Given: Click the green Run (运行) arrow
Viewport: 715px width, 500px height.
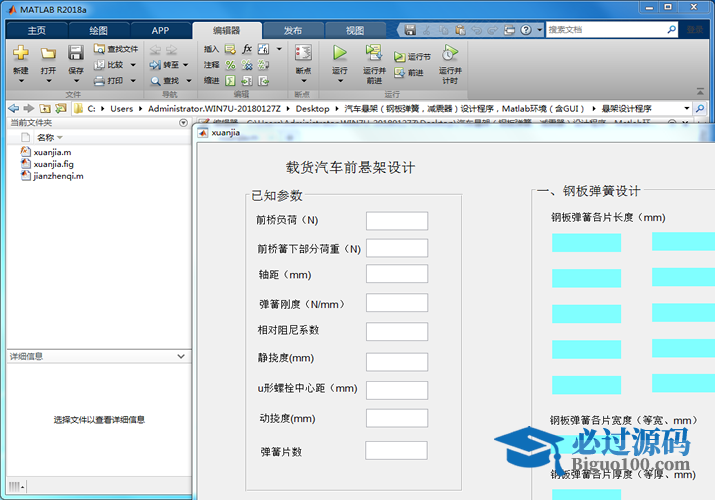Looking at the screenshot, I should [339, 53].
